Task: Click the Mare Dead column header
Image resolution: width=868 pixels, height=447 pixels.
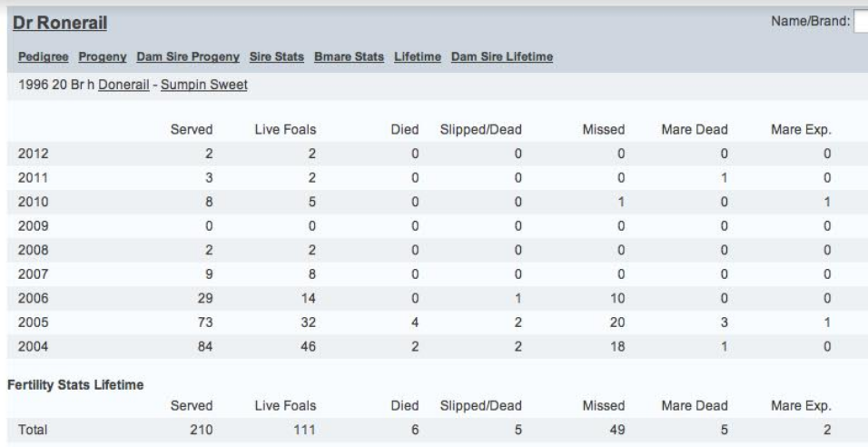Action: click(x=695, y=130)
